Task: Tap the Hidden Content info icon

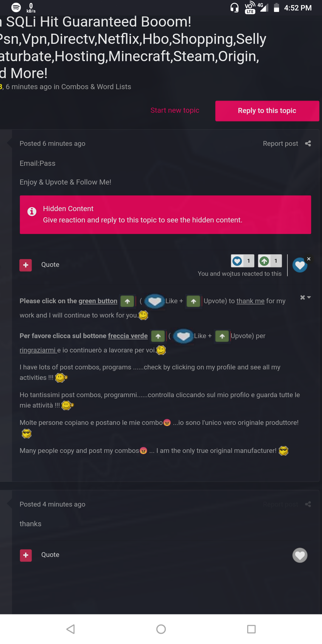Action: (32, 211)
